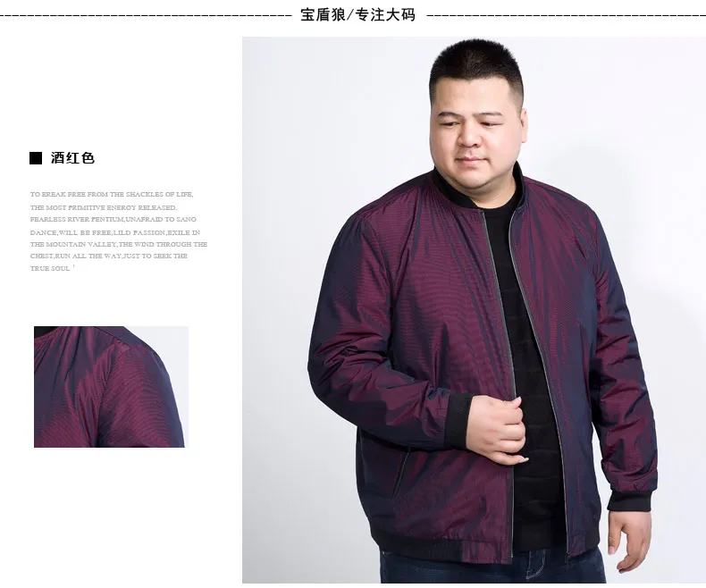The width and height of the screenshot is (706, 588).
Task: Click the black ribbed cuff by the clenched hand
Action: coord(457,420)
